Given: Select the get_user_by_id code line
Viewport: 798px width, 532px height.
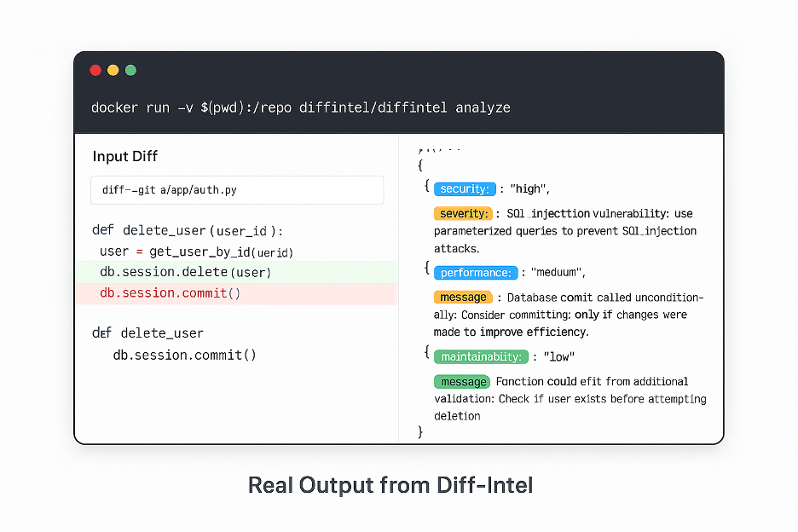Looking at the screenshot, I should [x=196, y=252].
